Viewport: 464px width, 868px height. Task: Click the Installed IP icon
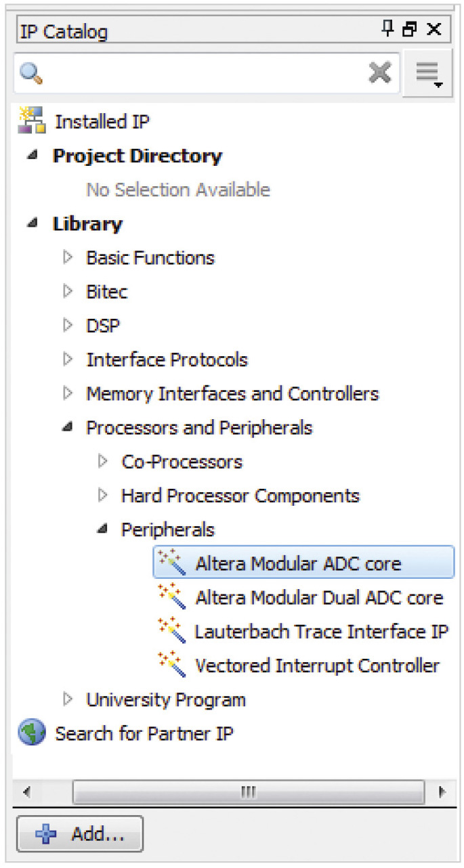pos(31,121)
